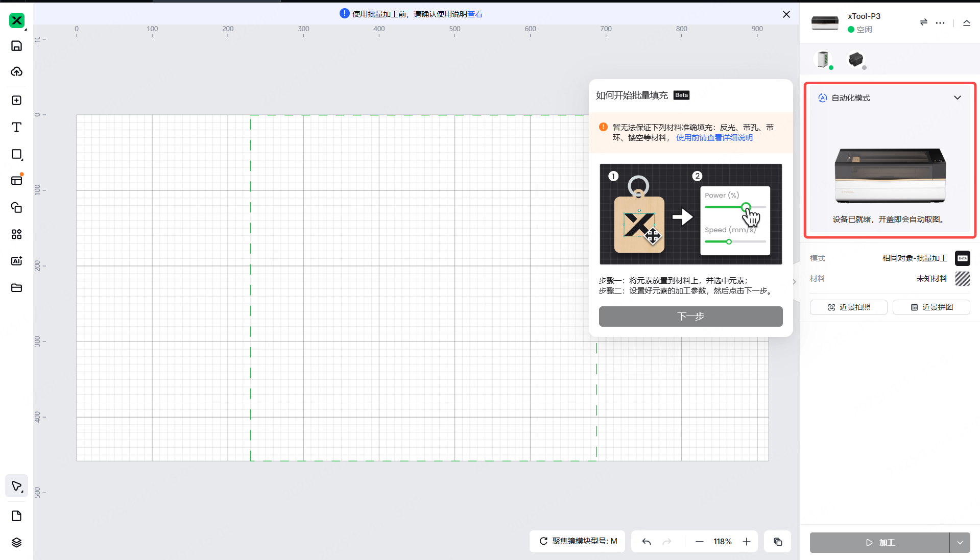Select the Text tool in the left toolbar
Image resolution: width=980 pixels, height=560 pixels.
click(17, 127)
